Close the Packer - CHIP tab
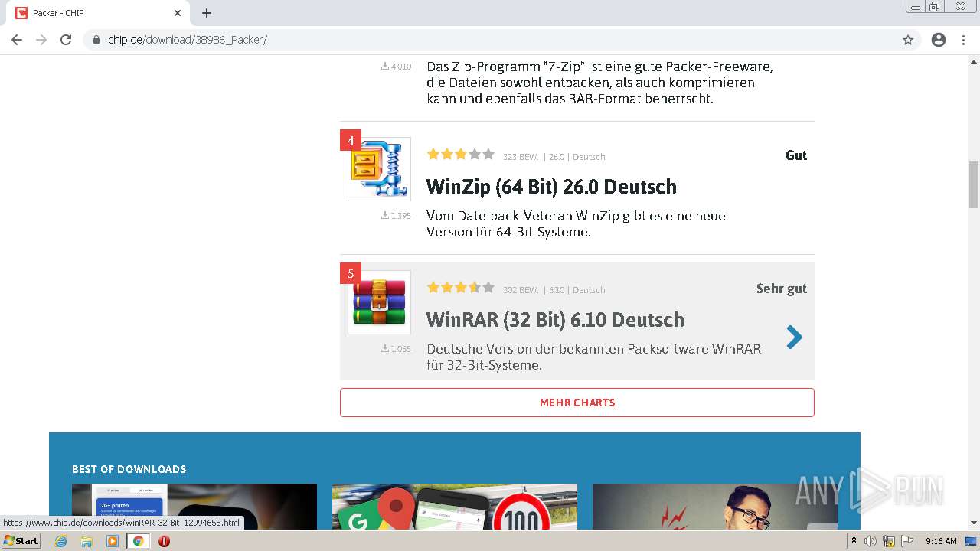The image size is (980, 551). pyautogui.click(x=178, y=13)
